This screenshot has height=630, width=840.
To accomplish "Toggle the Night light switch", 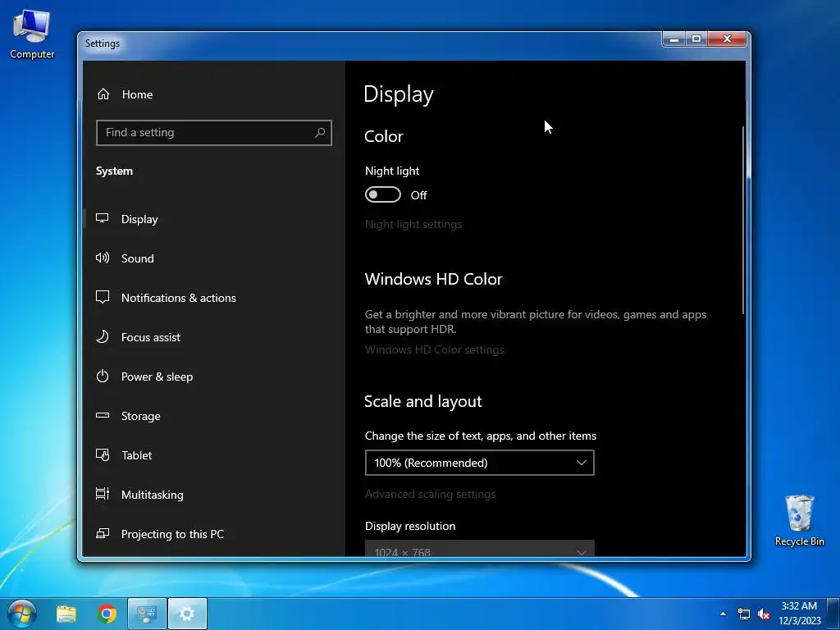I will tap(382, 194).
